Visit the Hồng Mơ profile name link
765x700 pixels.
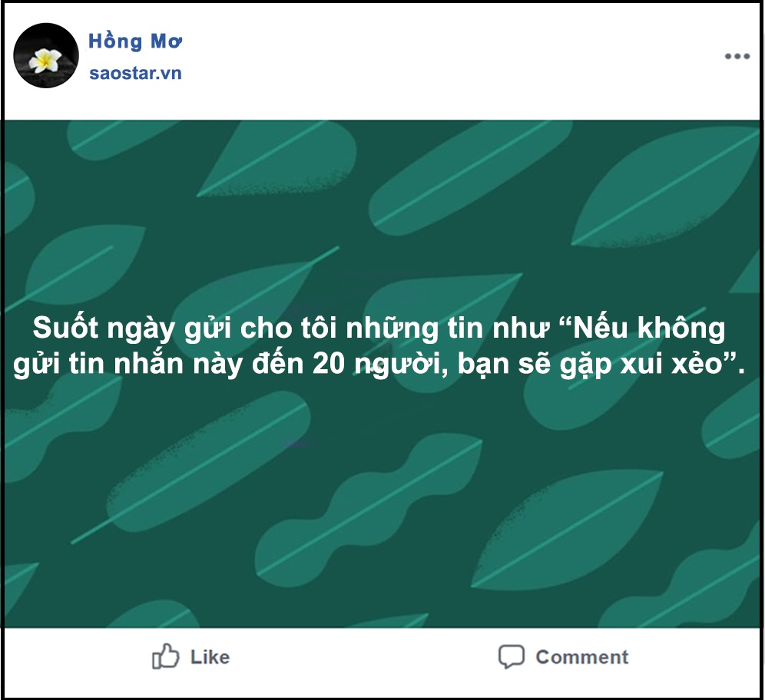tap(135, 41)
